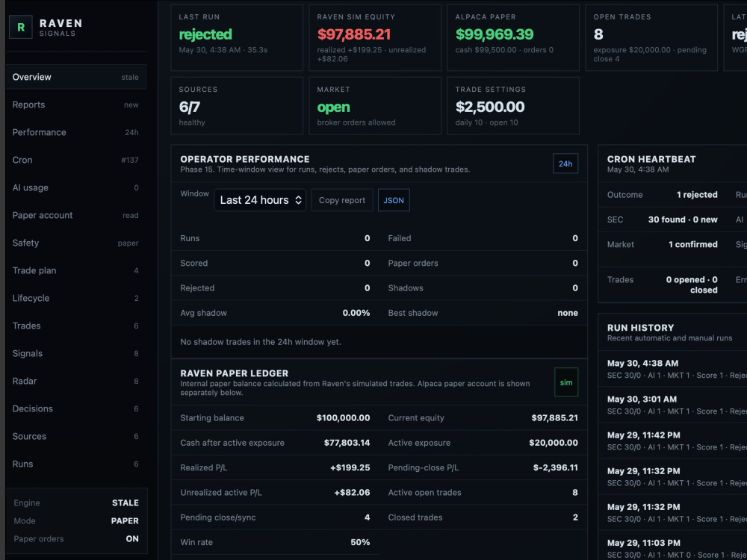
Task: Click the Raven Signals R logo icon
Action: click(x=21, y=27)
